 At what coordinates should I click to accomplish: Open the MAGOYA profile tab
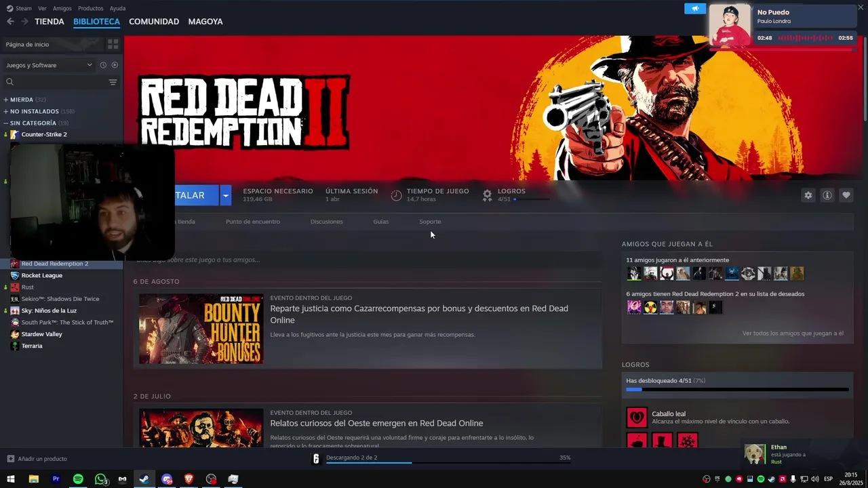coord(205,22)
